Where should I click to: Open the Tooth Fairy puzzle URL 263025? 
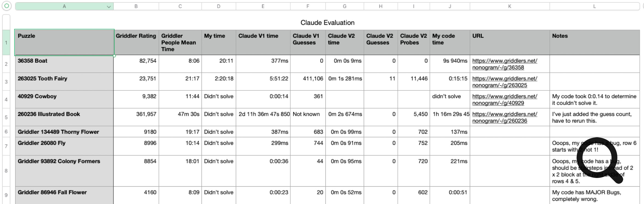coord(504,82)
